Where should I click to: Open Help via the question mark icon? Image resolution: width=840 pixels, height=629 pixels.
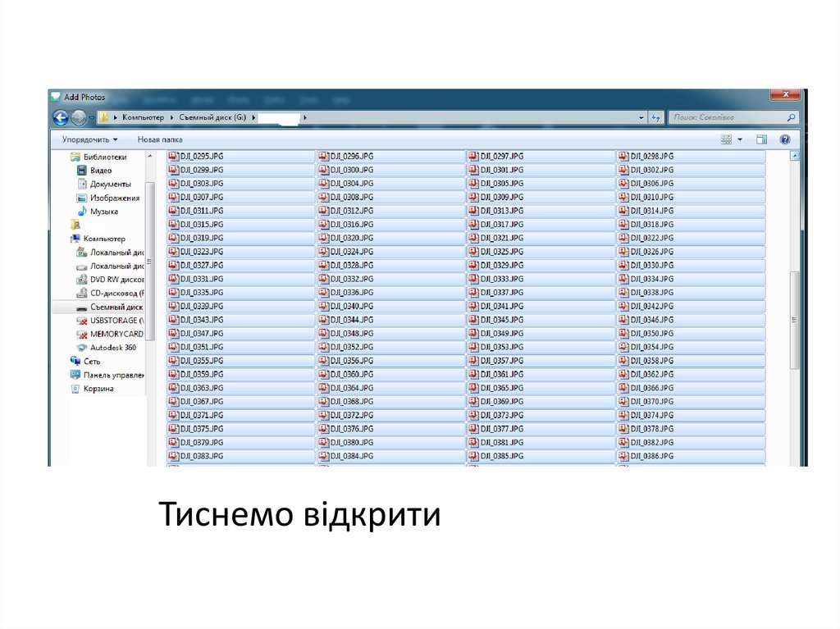(x=786, y=139)
